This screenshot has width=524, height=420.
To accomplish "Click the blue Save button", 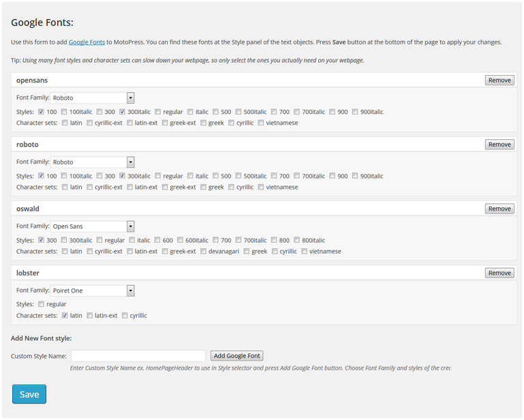I will pyautogui.click(x=29, y=394).
